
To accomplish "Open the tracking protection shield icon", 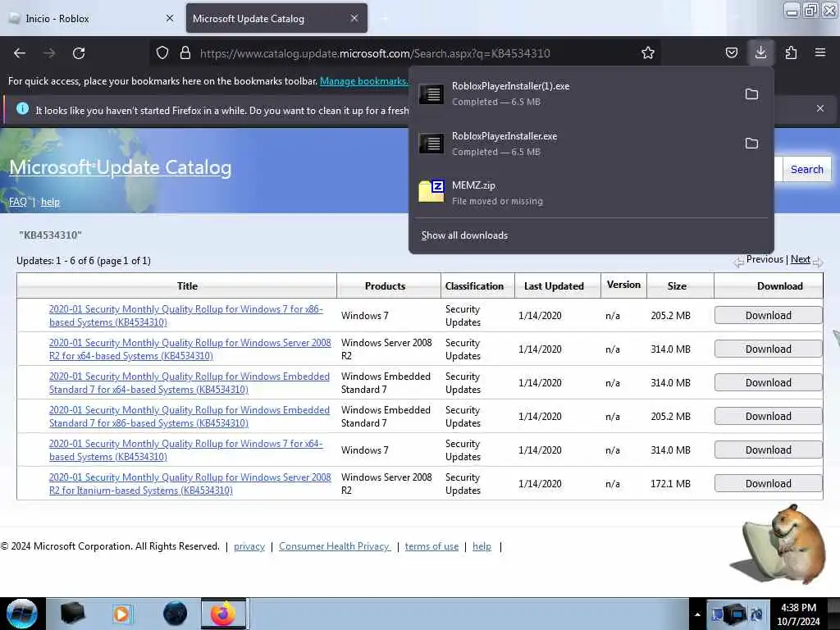I will click(162, 53).
